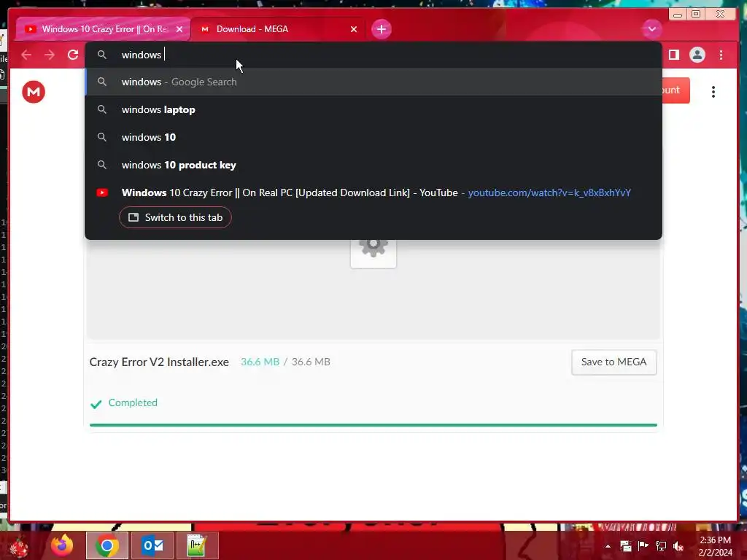Open Notepad++ from the taskbar
The width and height of the screenshot is (747, 560).
[x=197, y=545]
